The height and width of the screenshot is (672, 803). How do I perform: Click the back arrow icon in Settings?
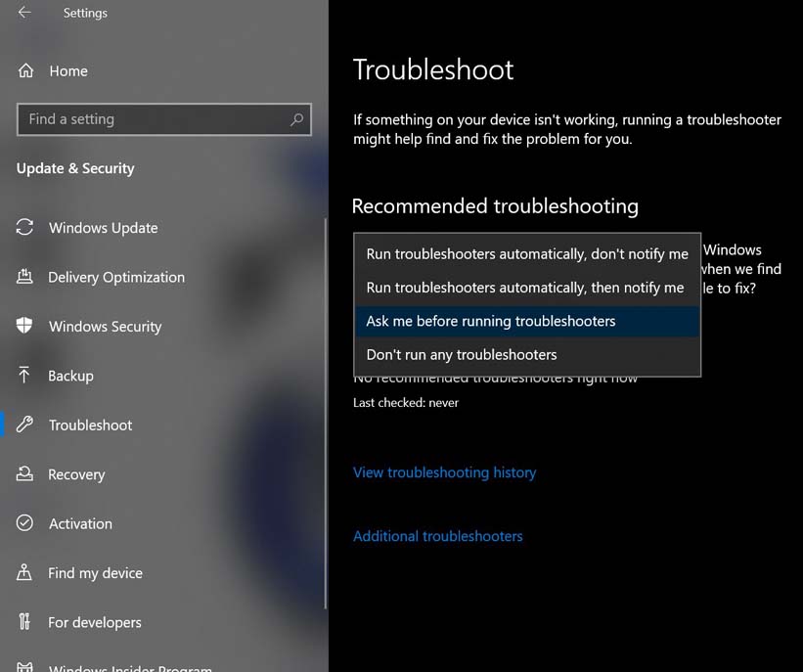(24, 13)
